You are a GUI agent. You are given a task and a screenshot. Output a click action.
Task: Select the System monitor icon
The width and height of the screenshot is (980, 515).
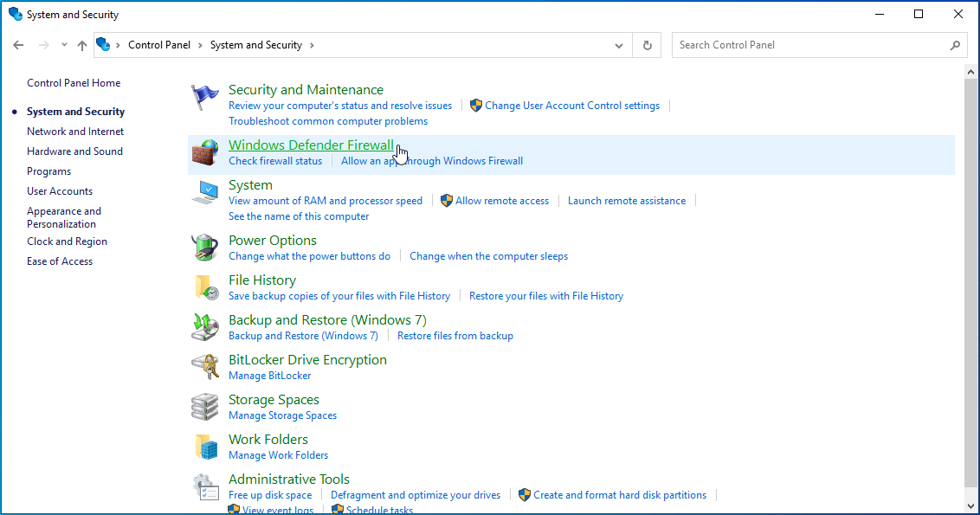(x=205, y=191)
